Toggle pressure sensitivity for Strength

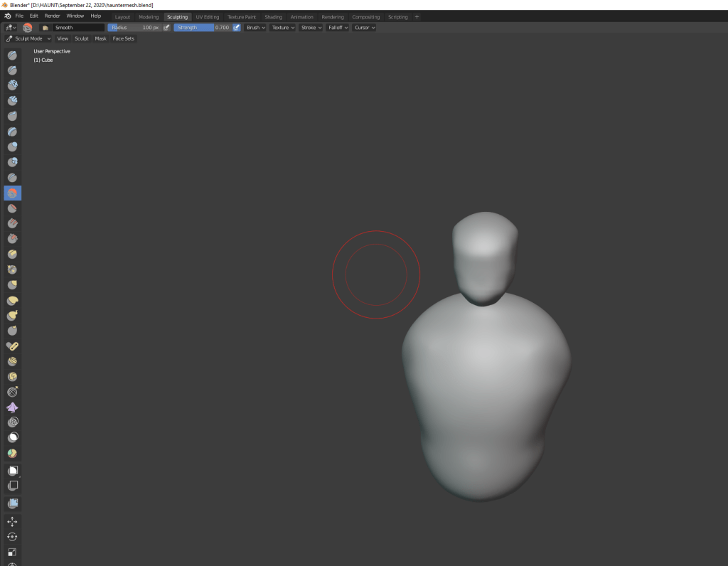(236, 28)
